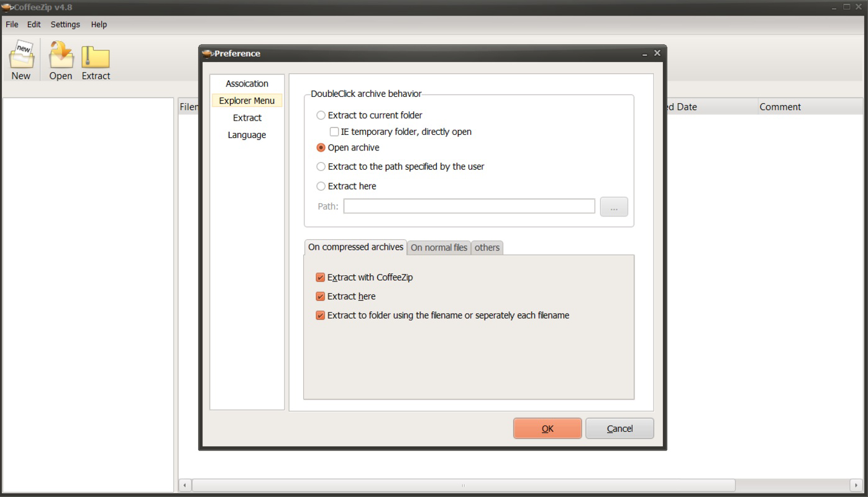868x497 pixels.
Task: Enable IE temporary folder, directly open checkbox
Action: pos(334,132)
